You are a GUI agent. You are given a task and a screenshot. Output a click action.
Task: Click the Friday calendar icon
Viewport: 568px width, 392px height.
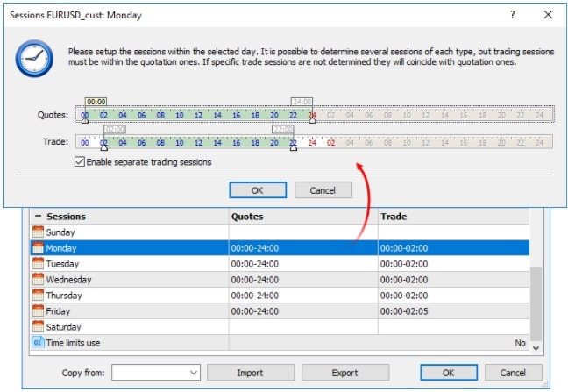tap(38, 310)
